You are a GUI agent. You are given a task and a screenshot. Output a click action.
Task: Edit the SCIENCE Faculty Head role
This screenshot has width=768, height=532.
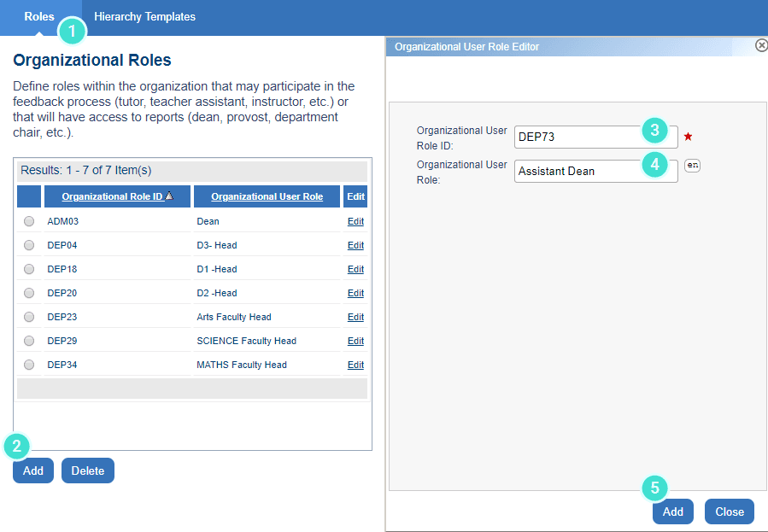point(355,340)
